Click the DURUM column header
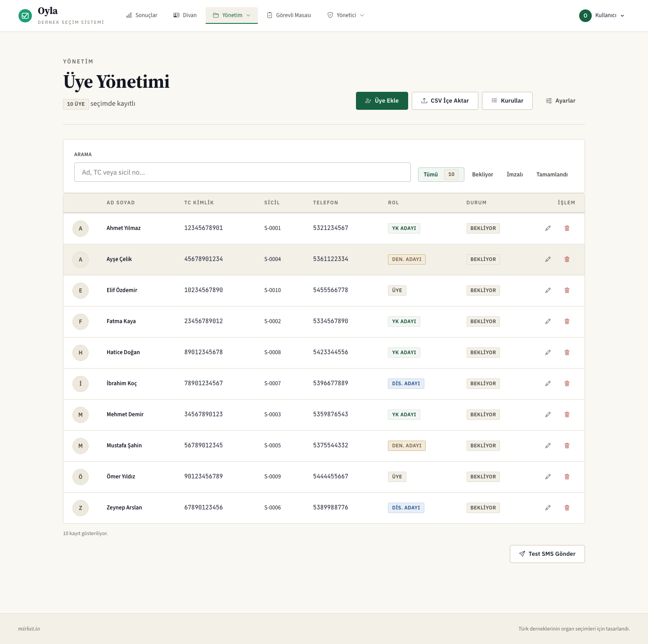The height and width of the screenshot is (644, 648). (x=477, y=203)
